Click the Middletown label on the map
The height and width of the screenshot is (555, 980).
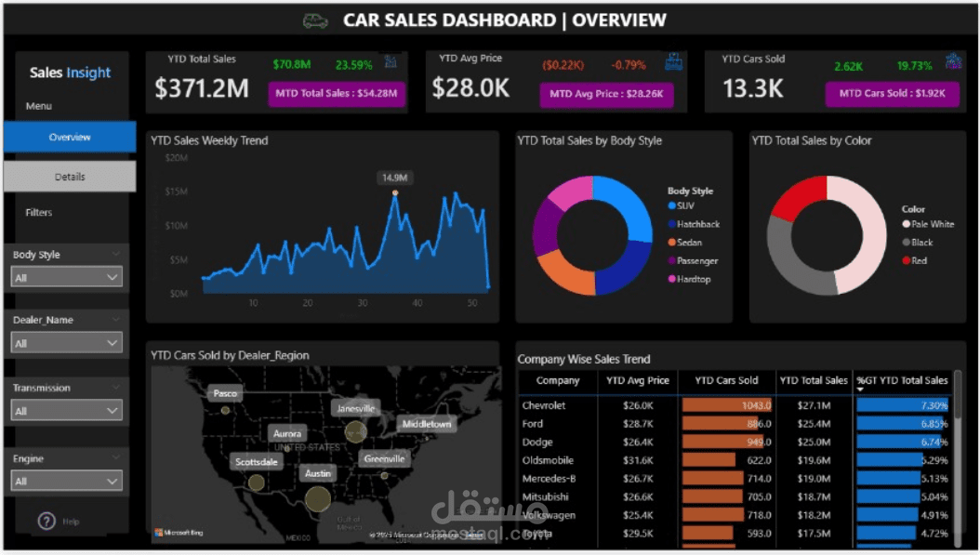pyautogui.click(x=427, y=424)
